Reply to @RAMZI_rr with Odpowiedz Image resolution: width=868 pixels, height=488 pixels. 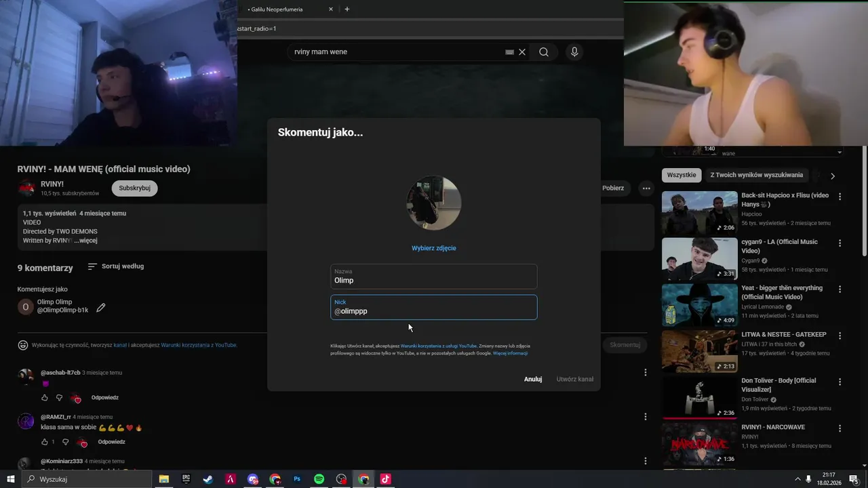click(x=112, y=442)
